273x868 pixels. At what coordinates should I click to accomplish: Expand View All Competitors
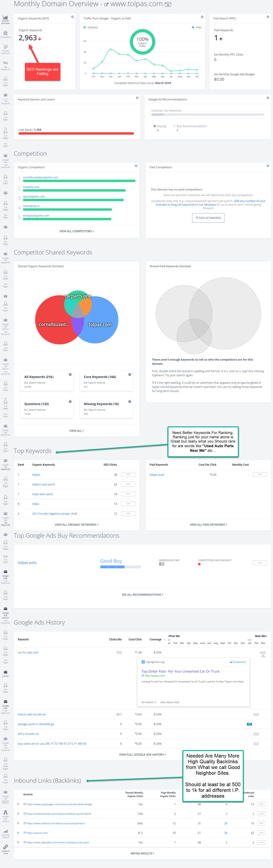77,231
